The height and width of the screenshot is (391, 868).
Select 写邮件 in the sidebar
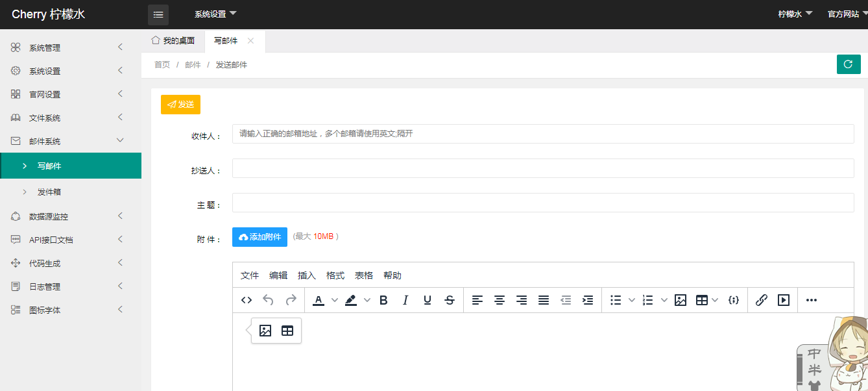71,166
